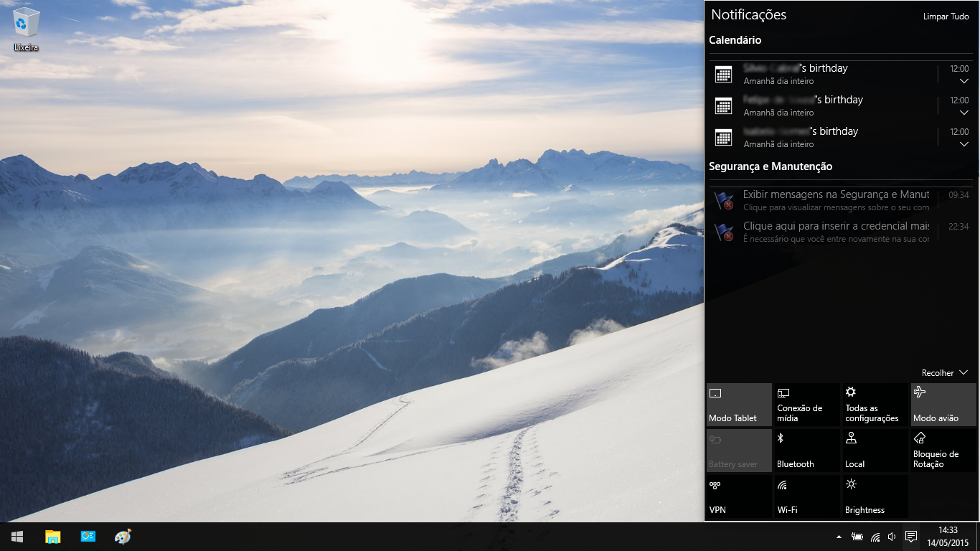Click the volume speaker icon in tray
The height and width of the screenshot is (551, 980).
point(892,537)
